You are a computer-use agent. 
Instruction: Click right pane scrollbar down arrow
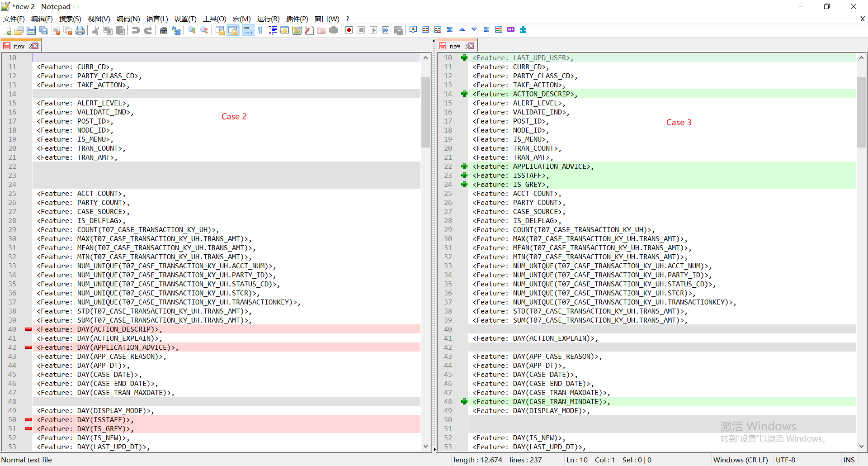pos(861,446)
